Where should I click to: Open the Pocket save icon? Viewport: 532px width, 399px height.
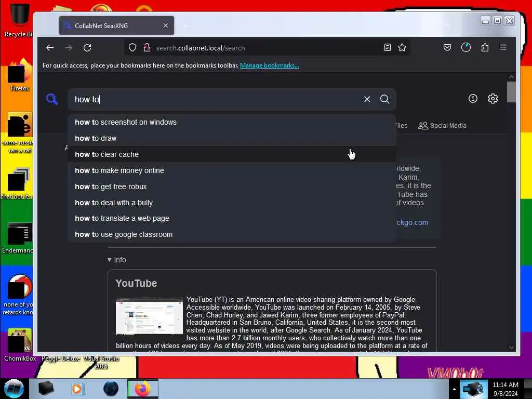click(x=447, y=47)
